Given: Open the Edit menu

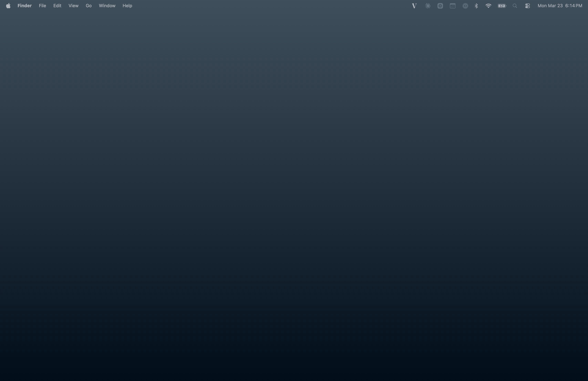Looking at the screenshot, I should (57, 6).
